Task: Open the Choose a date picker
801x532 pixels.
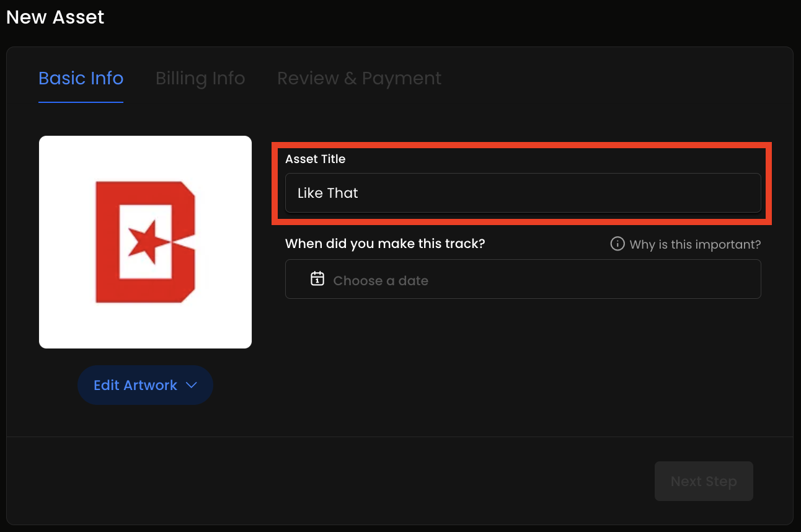Action: click(523, 279)
